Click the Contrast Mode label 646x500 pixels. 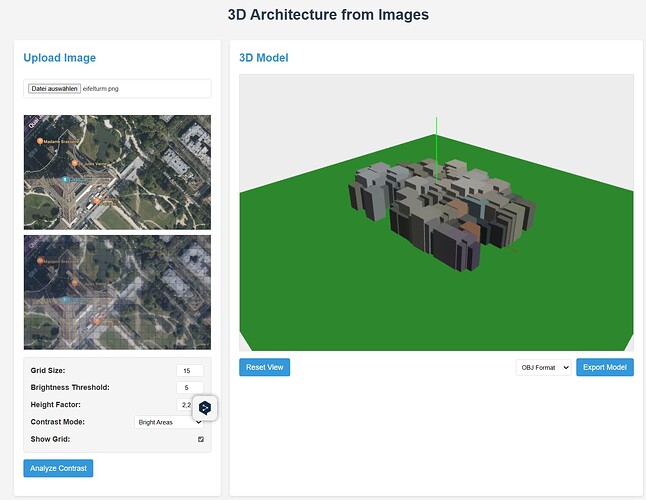tap(58, 422)
